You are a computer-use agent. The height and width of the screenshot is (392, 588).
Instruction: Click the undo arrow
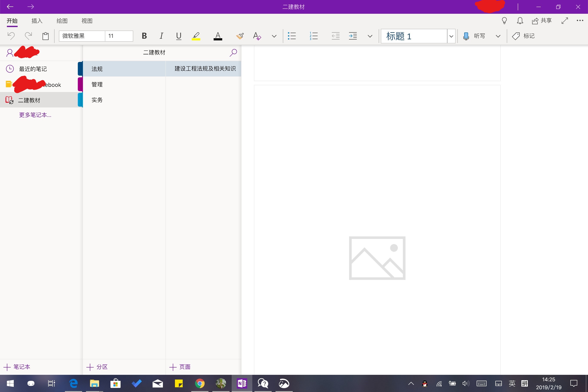click(x=11, y=36)
